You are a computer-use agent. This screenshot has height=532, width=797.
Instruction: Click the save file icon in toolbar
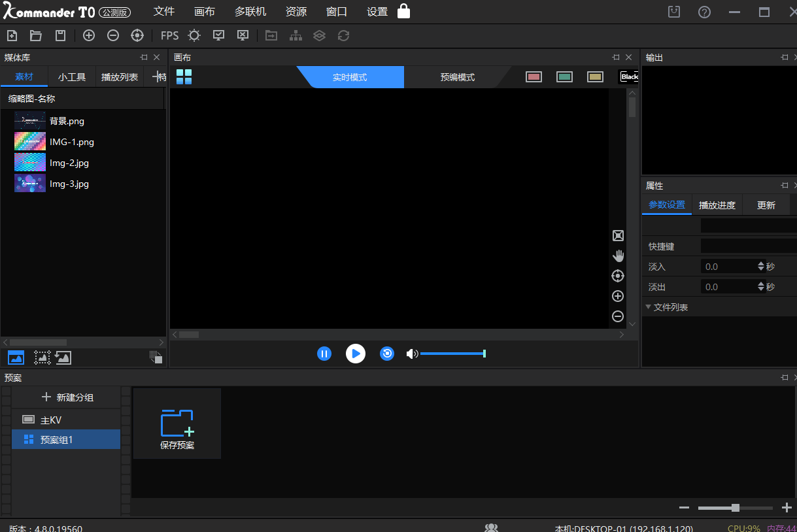[60, 36]
